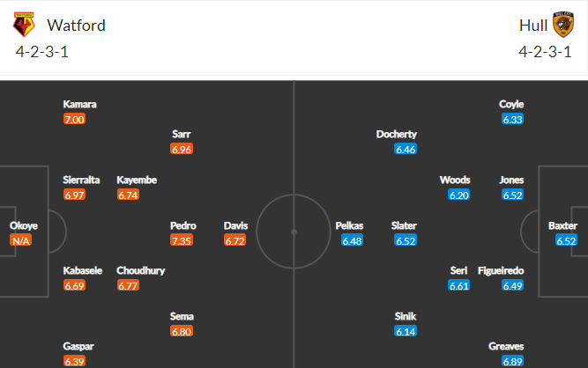Click the Watford club crest icon
The image size is (588, 368).
(x=24, y=25)
